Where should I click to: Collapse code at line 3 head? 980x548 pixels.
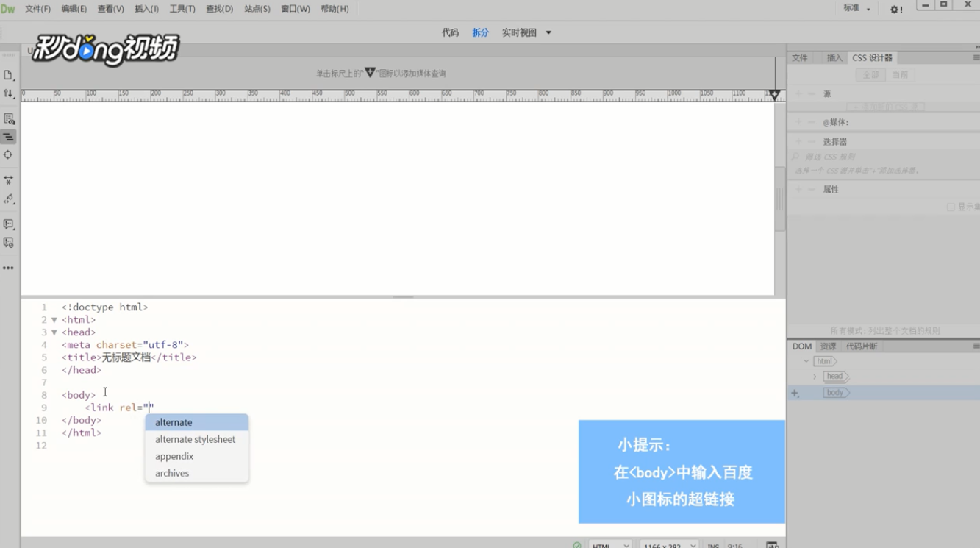(54, 332)
